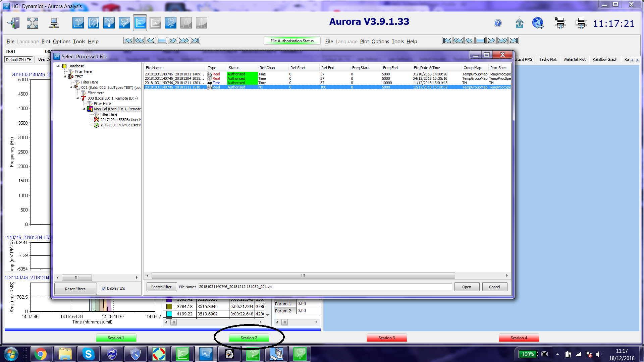This screenshot has height=362, width=644.
Task: Collapse the Database tree node
Action: coord(59,66)
